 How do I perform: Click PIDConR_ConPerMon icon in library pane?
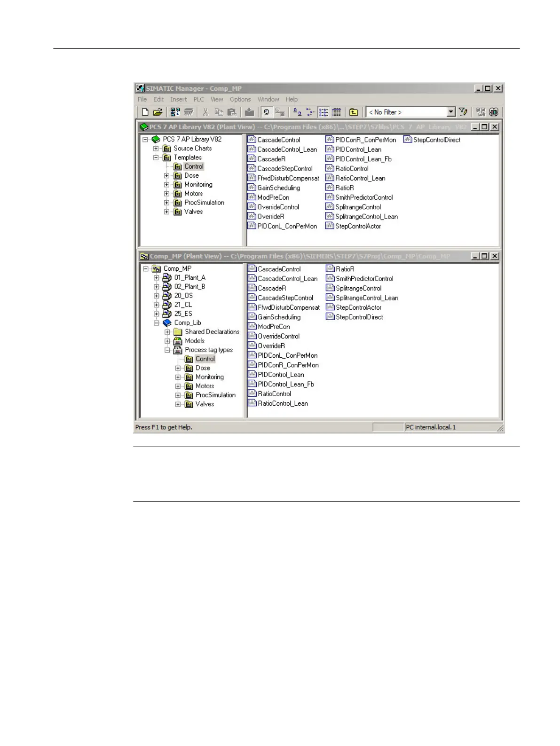(x=330, y=140)
